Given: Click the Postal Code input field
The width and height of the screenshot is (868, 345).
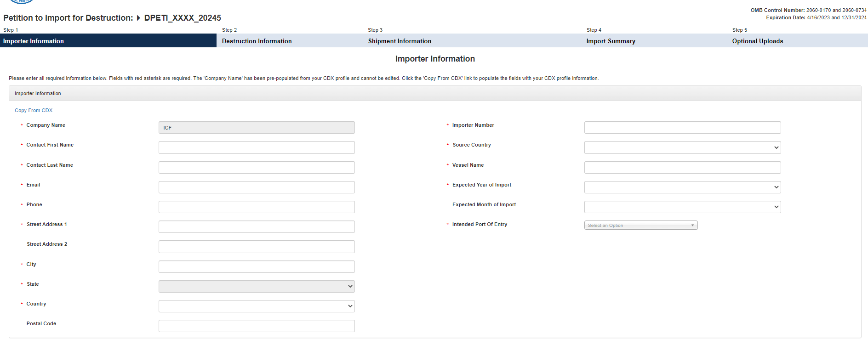Looking at the screenshot, I should point(257,326).
